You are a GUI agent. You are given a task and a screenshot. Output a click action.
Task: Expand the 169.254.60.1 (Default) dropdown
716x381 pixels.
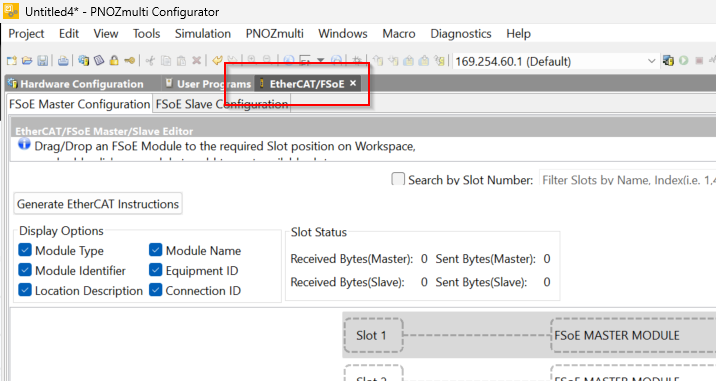pos(555,61)
